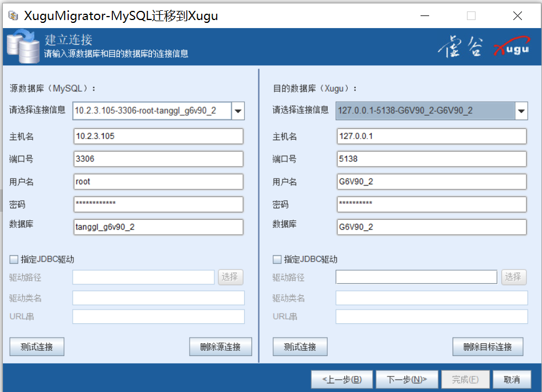Screen dimensions: 542x392
Task: Go to the previous step
Action: tap(342, 379)
